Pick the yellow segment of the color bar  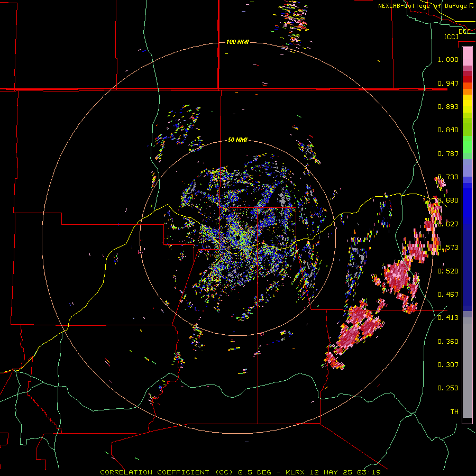click(x=467, y=104)
